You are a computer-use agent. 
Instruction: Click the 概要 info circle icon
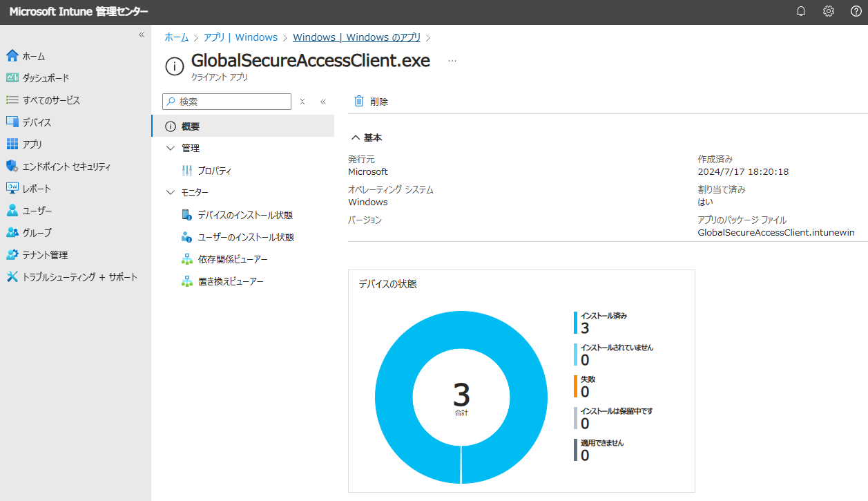171,126
